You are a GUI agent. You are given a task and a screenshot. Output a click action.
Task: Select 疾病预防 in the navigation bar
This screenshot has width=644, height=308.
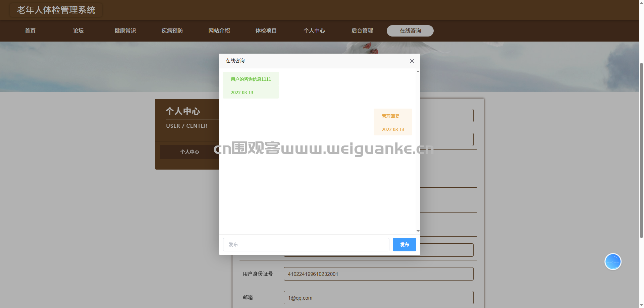click(x=172, y=30)
